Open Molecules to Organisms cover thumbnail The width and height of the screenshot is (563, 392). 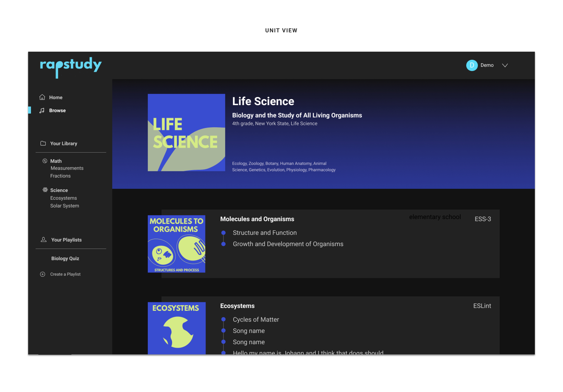point(176,244)
